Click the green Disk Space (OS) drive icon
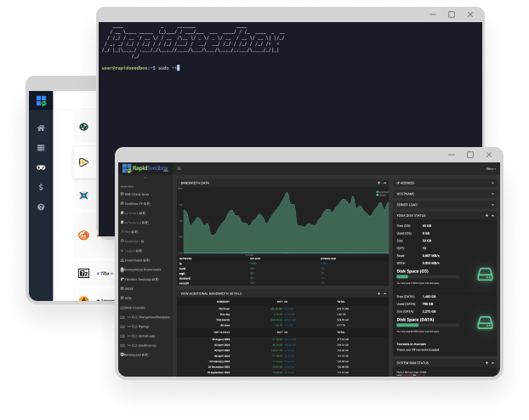Viewport: 529px width, 420px height. click(482, 275)
